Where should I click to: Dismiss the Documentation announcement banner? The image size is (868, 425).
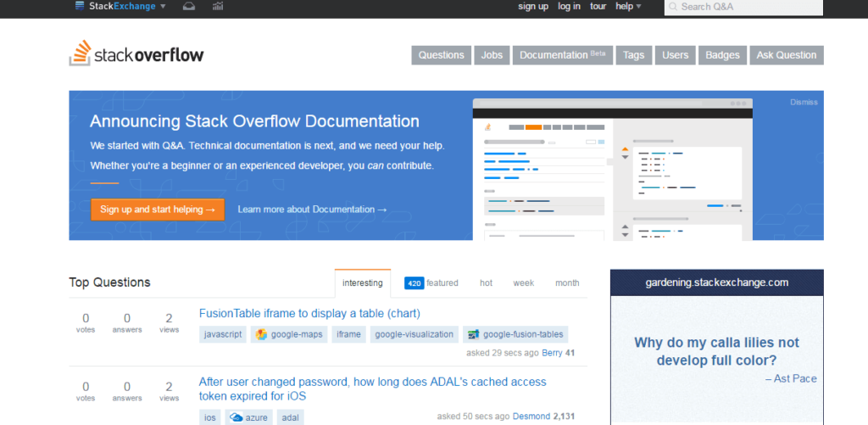pyautogui.click(x=804, y=102)
